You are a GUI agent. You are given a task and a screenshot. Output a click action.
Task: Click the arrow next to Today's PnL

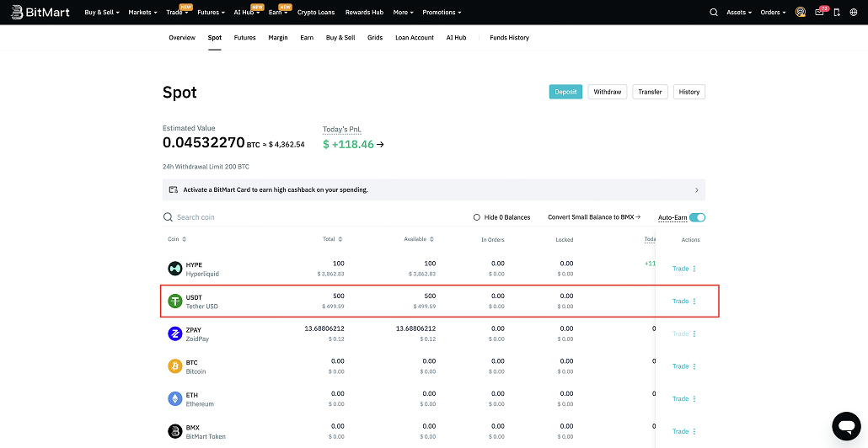point(380,145)
